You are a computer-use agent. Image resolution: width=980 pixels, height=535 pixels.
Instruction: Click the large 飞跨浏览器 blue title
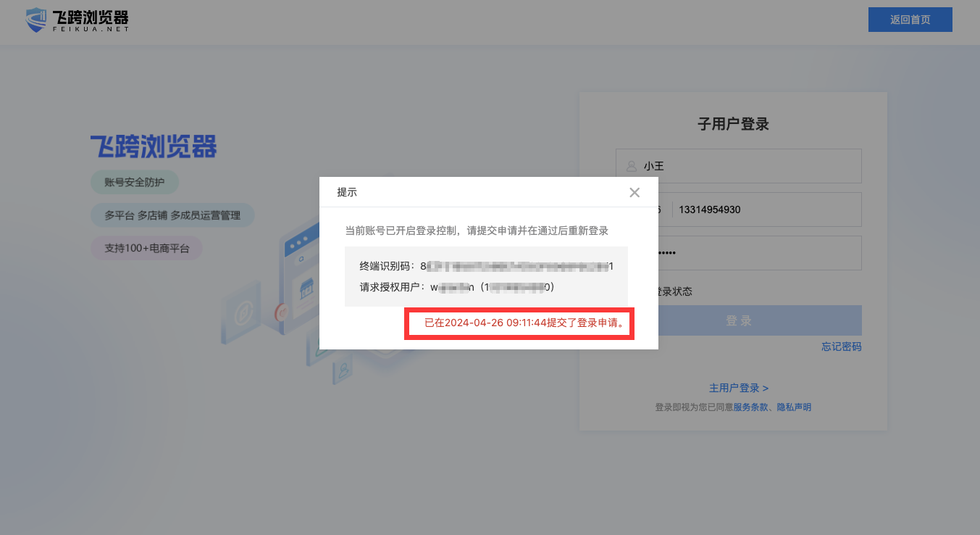coord(154,146)
